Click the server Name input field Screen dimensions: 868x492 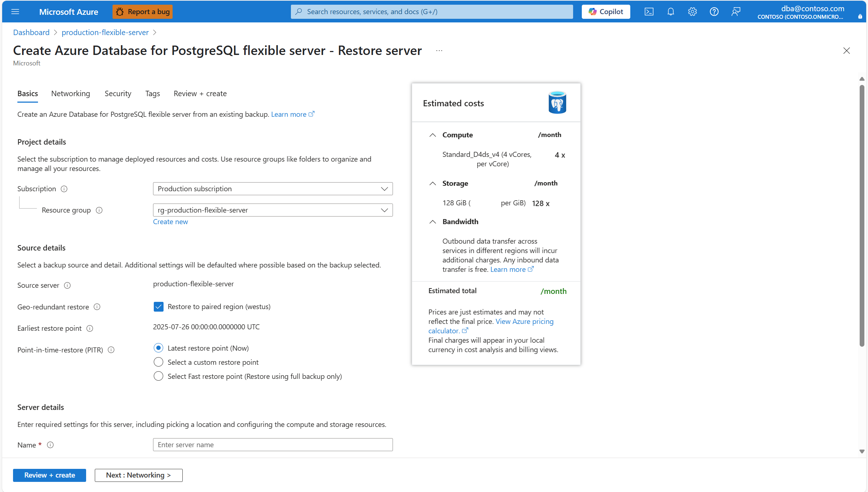[x=273, y=445]
